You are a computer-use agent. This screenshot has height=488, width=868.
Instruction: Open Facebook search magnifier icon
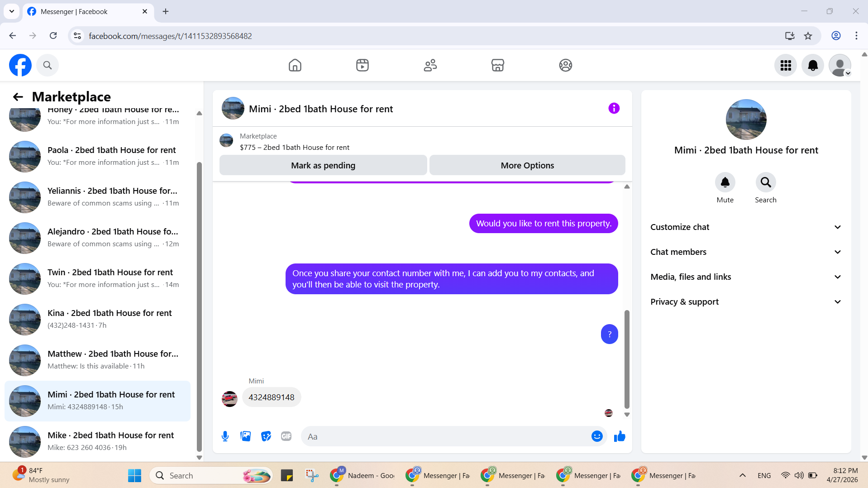click(48, 65)
